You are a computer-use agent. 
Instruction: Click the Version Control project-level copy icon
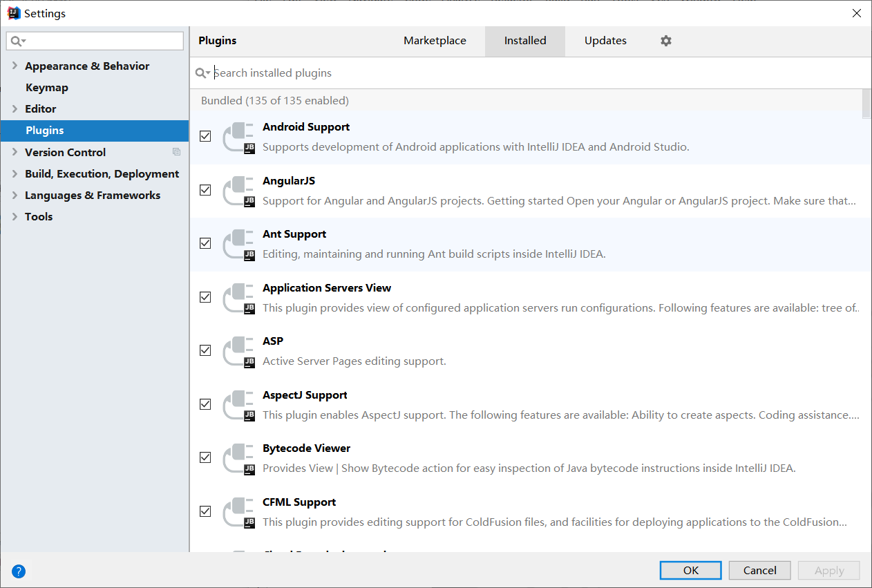(x=177, y=152)
